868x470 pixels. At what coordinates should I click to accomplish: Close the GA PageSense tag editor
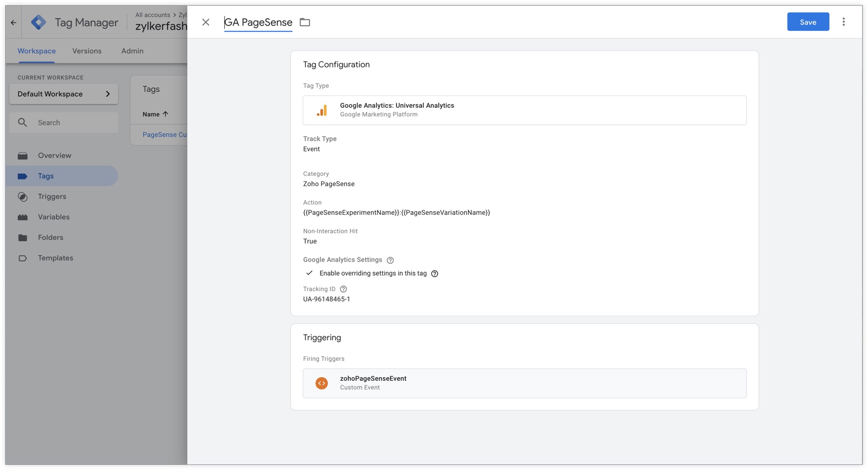[x=206, y=22]
